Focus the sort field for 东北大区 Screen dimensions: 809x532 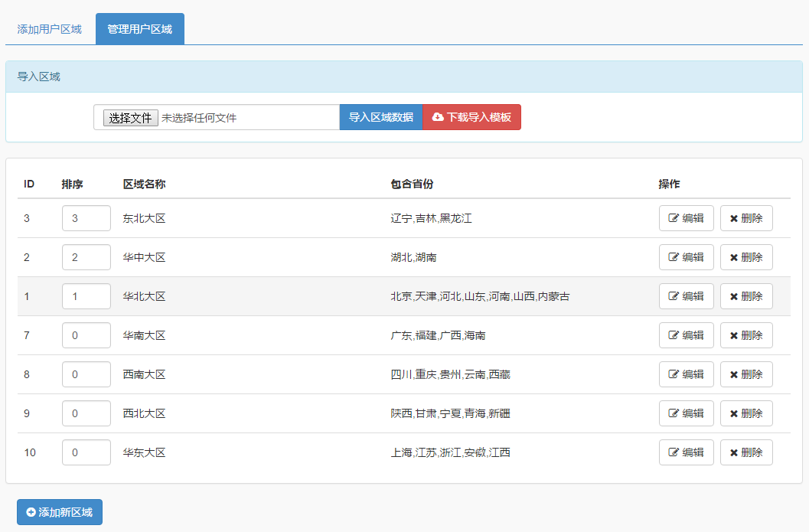[86, 218]
